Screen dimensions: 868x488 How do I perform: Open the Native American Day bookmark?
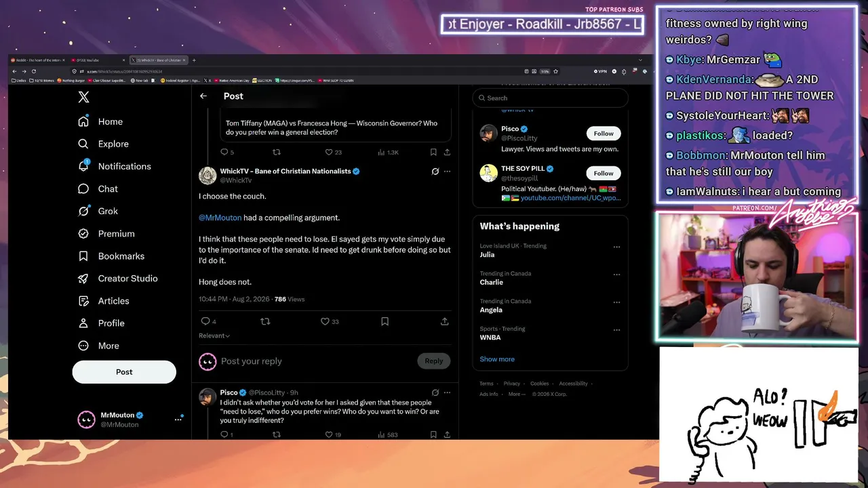click(x=232, y=81)
